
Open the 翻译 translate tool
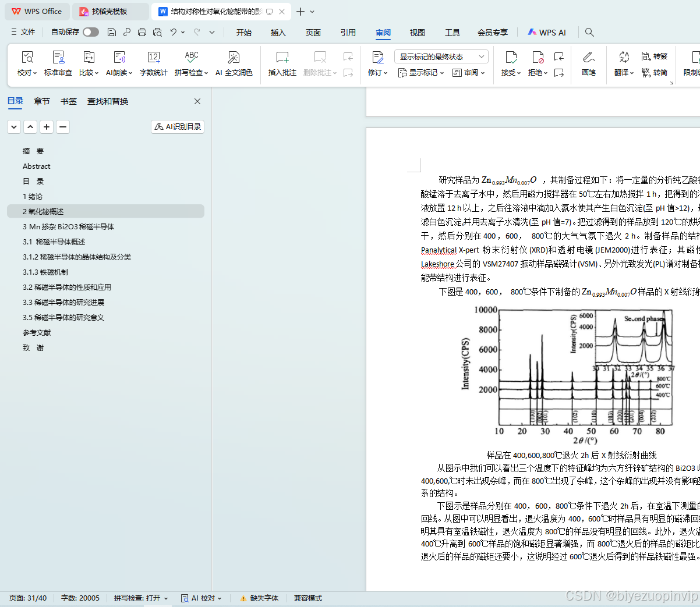click(x=624, y=63)
